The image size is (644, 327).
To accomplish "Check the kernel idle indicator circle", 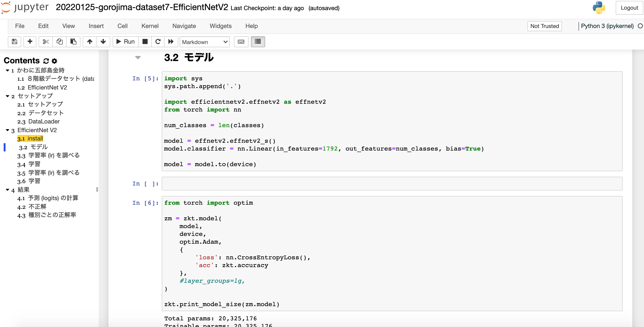I will (x=640, y=26).
